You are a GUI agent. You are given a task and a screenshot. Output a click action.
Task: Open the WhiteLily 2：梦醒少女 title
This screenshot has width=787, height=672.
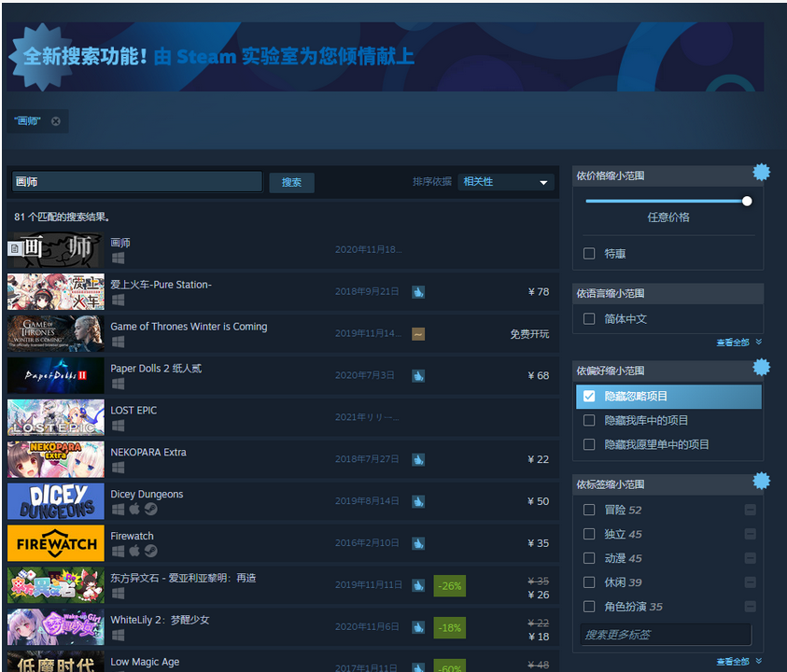point(161,620)
